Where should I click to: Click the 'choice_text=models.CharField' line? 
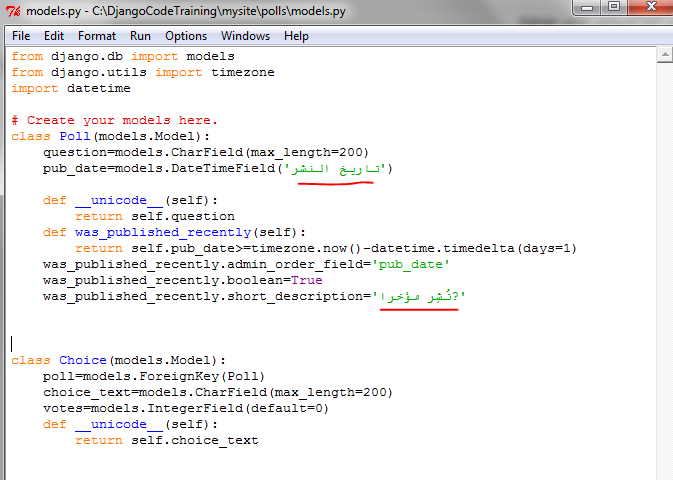click(x=218, y=392)
